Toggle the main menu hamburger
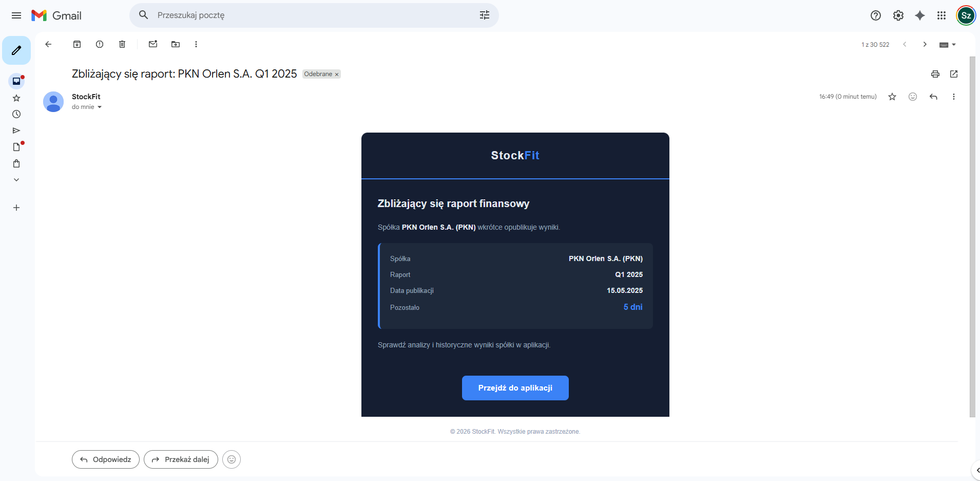Screen dimensions: 980x481 pos(16,15)
